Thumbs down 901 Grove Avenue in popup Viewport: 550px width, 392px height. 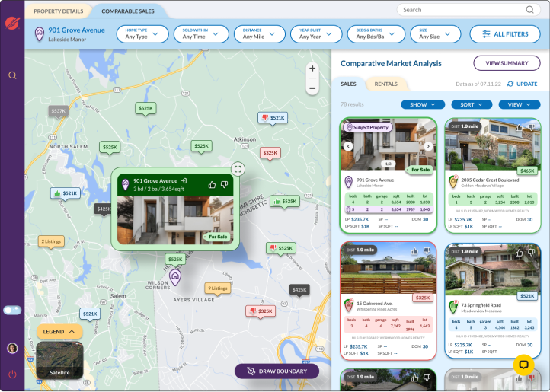tap(225, 184)
